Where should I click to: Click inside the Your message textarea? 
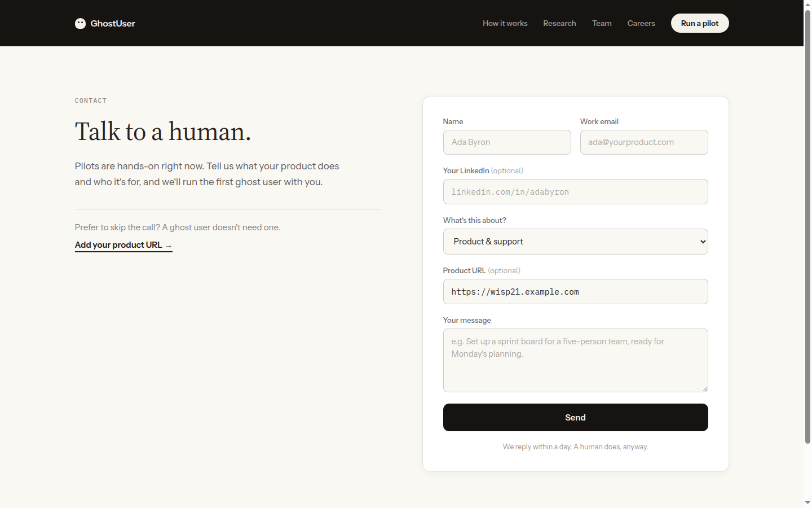tap(575, 360)
